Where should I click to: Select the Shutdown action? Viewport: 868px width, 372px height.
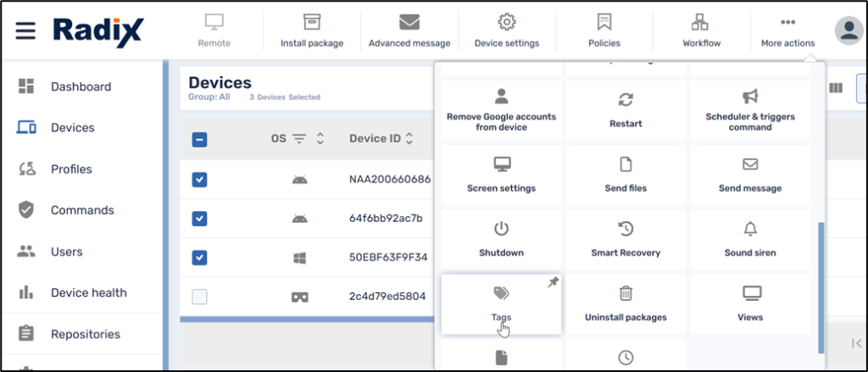501,239
